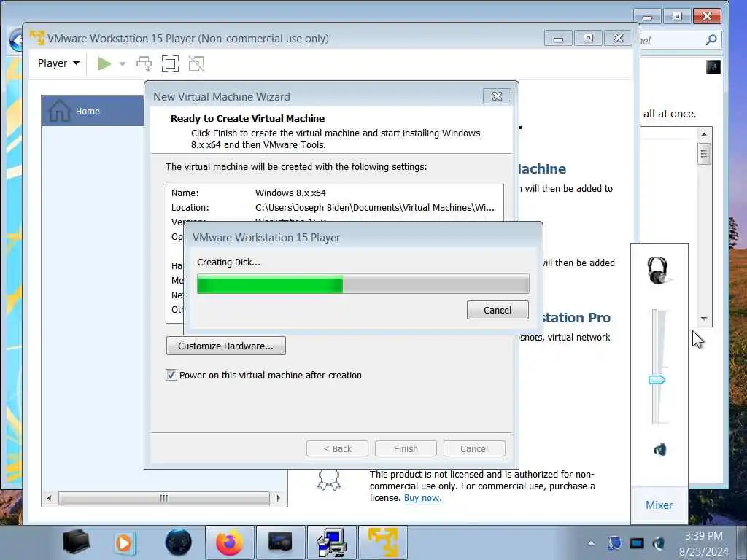747x560 pixels.
Task: Open the Buy now link
Action: pos(422,497)
